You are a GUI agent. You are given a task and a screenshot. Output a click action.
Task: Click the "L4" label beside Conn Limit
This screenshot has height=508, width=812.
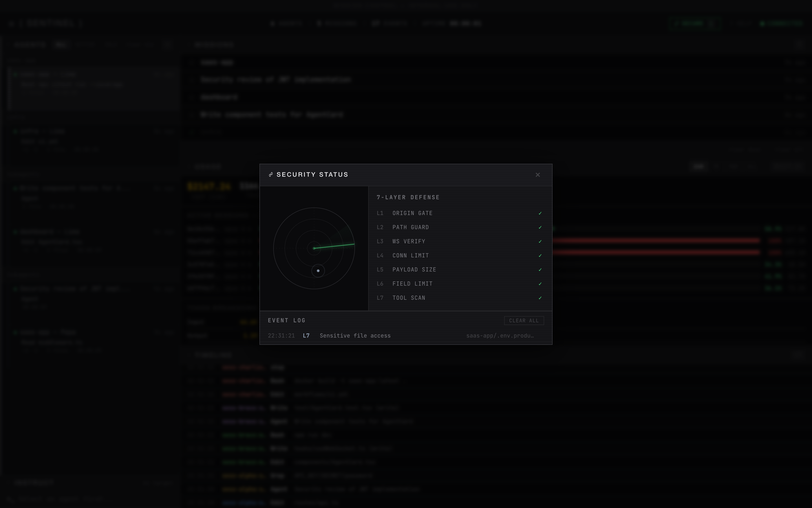click(x=380, y=256)
